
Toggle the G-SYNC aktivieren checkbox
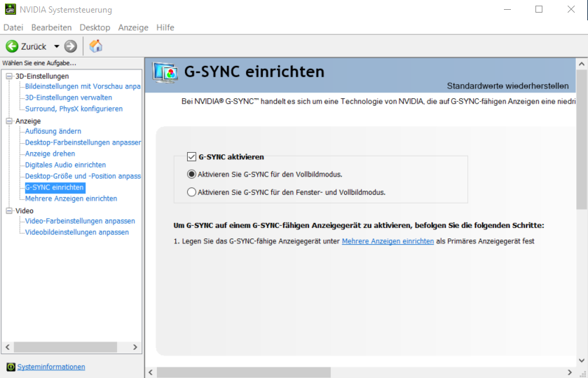(191, 156)
